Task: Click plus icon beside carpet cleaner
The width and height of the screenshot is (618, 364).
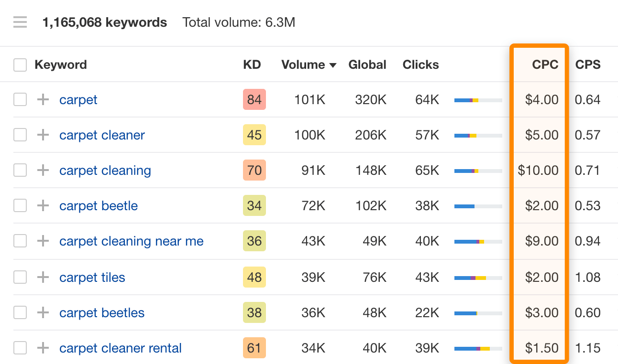Action: point(43,135)
